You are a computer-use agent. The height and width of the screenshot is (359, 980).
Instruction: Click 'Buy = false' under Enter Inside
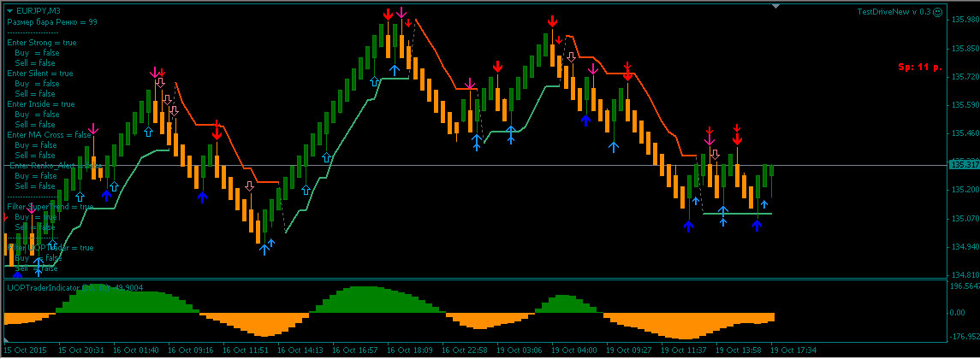36,115
